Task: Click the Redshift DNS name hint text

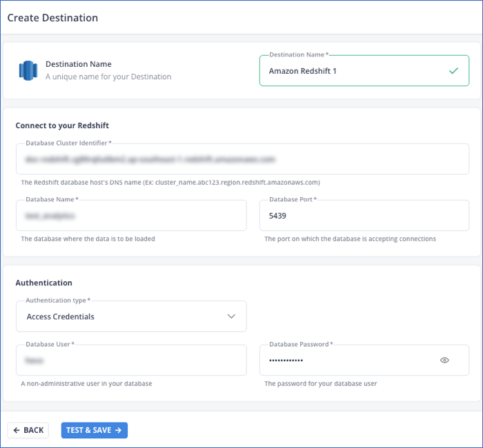Action: tap(170, 183)
